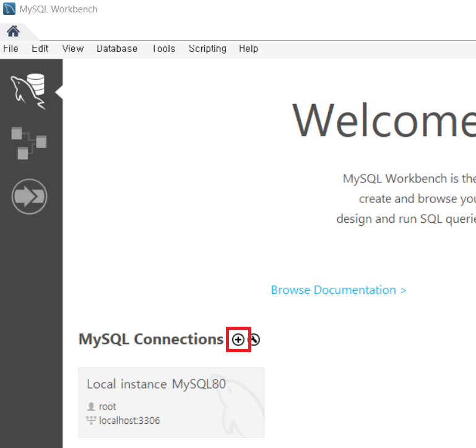This screenshot has height=448, width=476.
Task: Follow the Browse Documentation link
Action: tap(339, 290)
